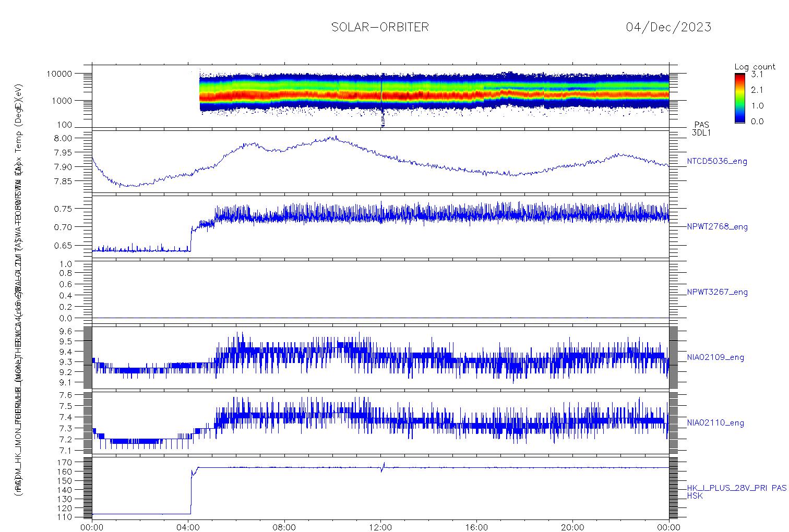Click the NTCD5036_eng series label
The width and height of the screenshot is (789, 532).
[717, 162]
